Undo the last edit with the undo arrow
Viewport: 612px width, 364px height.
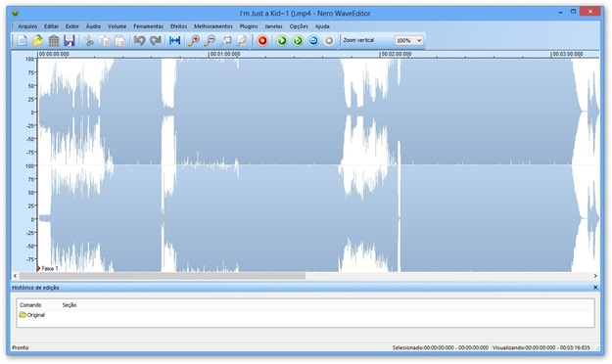click(139, 40)
